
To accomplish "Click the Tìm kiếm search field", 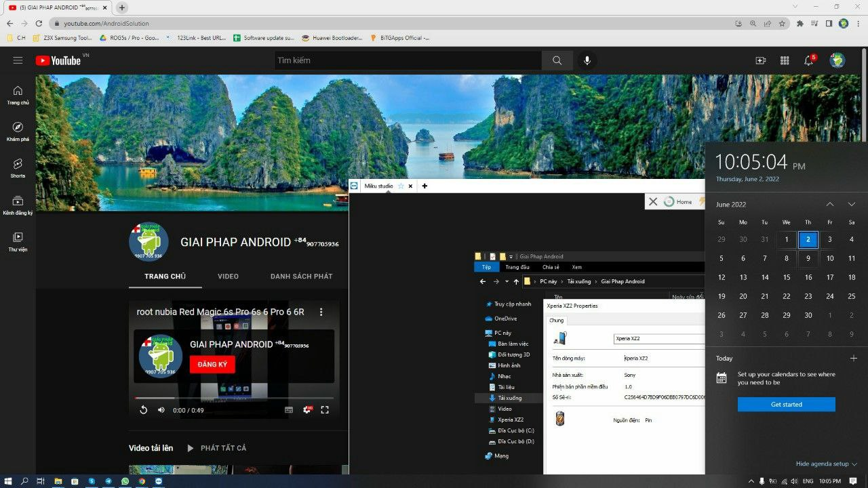I will [x=408, y=60].
